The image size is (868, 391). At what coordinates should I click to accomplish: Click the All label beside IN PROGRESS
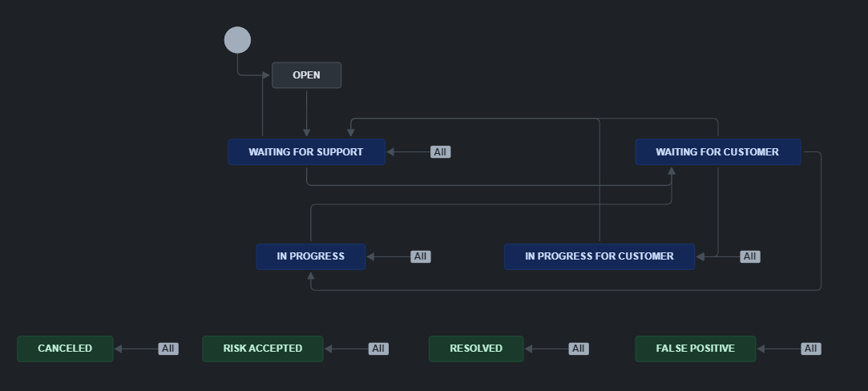[420, 256]
